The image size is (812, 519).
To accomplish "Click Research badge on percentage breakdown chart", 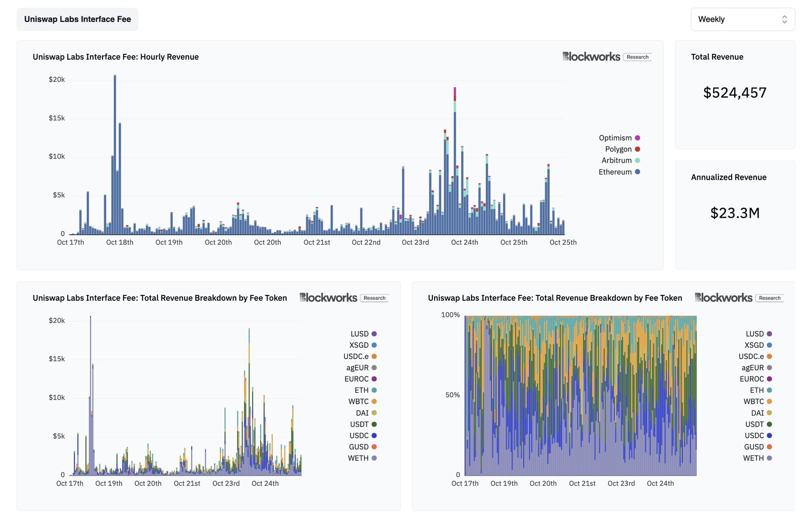I will pos(770,298).
